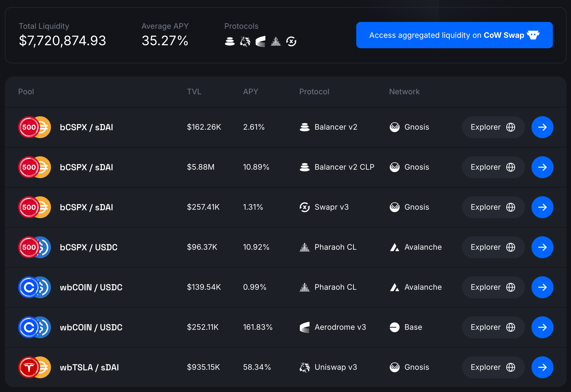
Task: Click token pair icon of Aerodrome v3 row
Action: click(35, 327)
